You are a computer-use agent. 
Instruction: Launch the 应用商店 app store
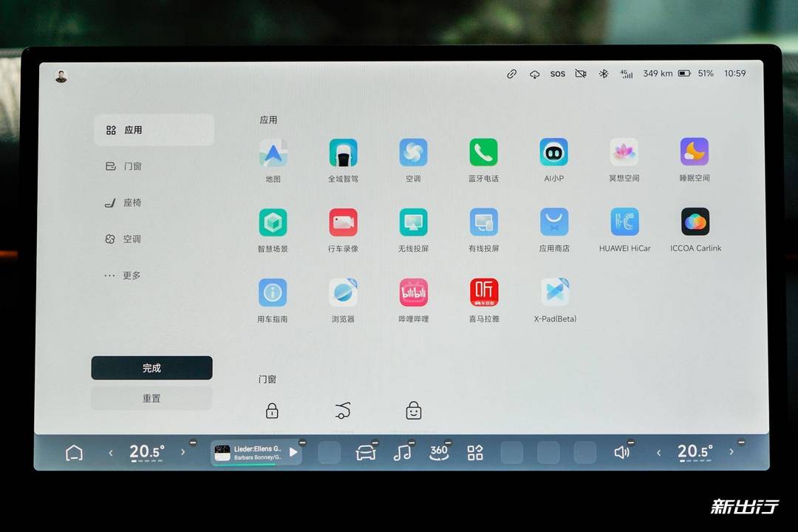pos(554,222)
